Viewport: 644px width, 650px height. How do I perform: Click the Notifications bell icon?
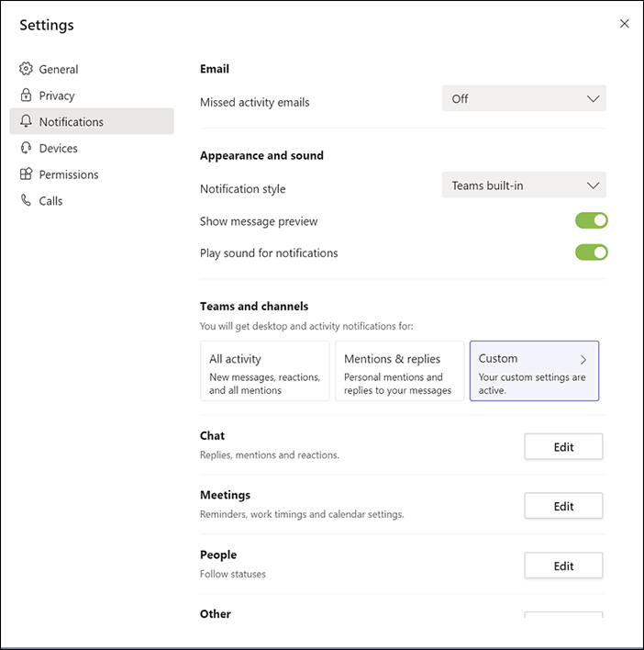pyautogui.click(x=26, y=121)
